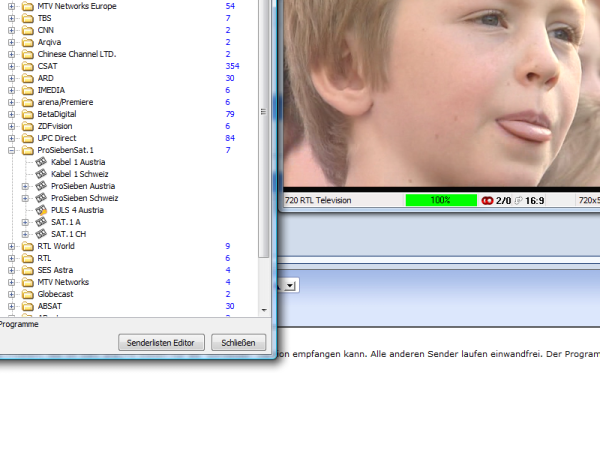Click the ProSieben Schweiz film icon
This screenshot has height=450, width=600.
(41, 198)
